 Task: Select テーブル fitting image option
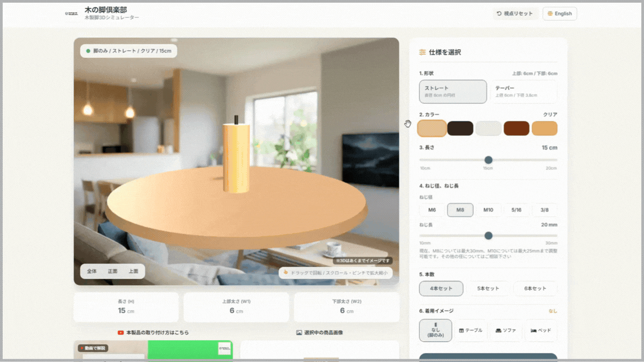pos(471,330)
